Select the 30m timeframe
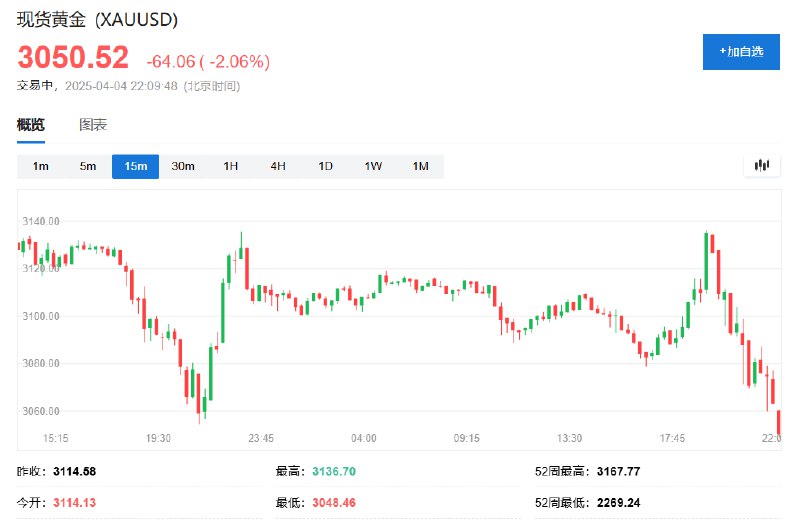Viewport: 800px width, 521px height. [x=183, y=166]
